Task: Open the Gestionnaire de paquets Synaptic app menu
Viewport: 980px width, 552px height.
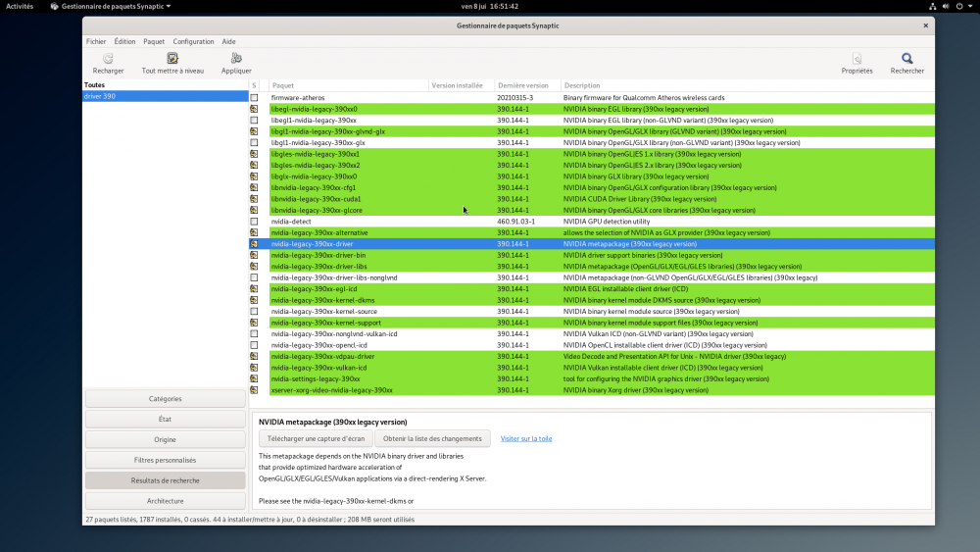Action: click(x=110, y=6)
